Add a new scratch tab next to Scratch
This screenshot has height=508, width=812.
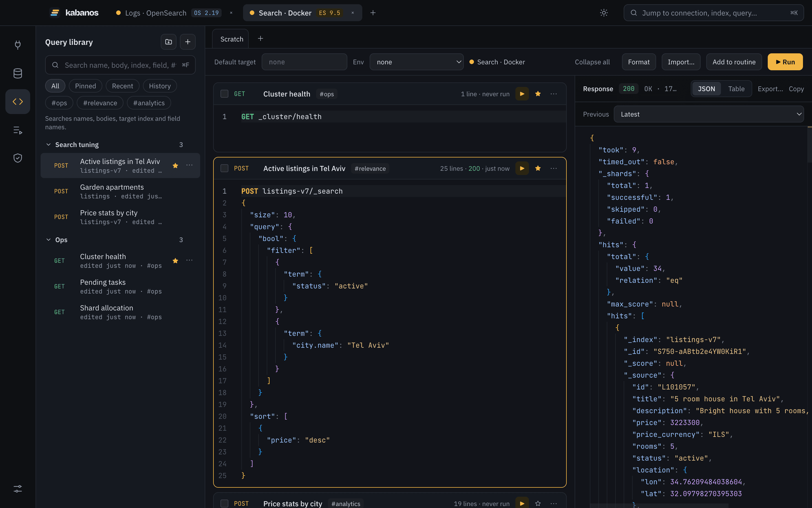[261, 39]
